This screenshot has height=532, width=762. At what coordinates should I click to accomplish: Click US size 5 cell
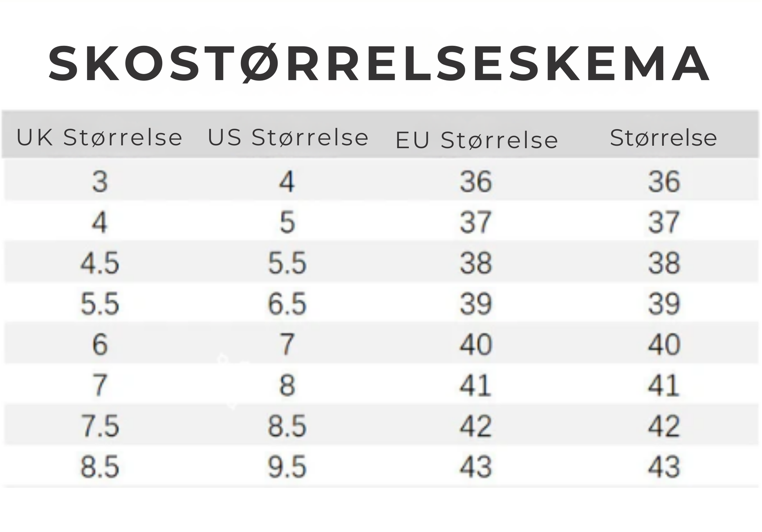click(287, 222)
